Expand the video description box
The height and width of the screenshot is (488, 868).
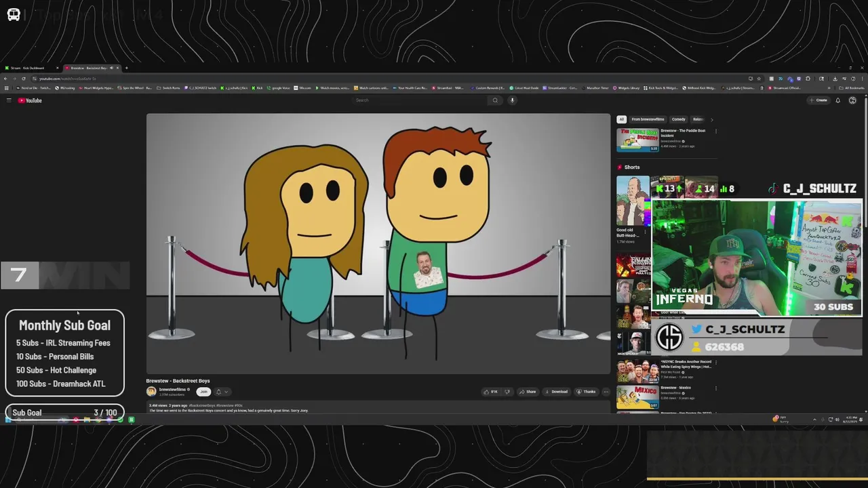378,407
